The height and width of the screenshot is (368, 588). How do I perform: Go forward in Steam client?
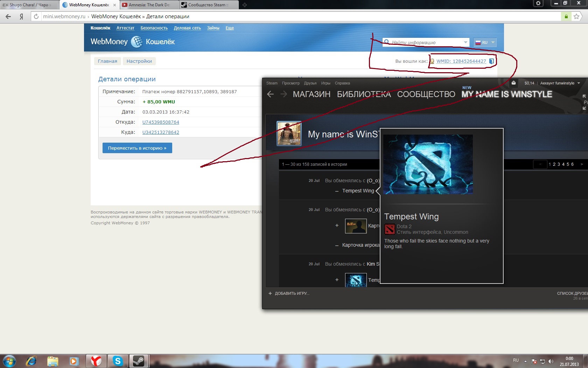[284, 94]
